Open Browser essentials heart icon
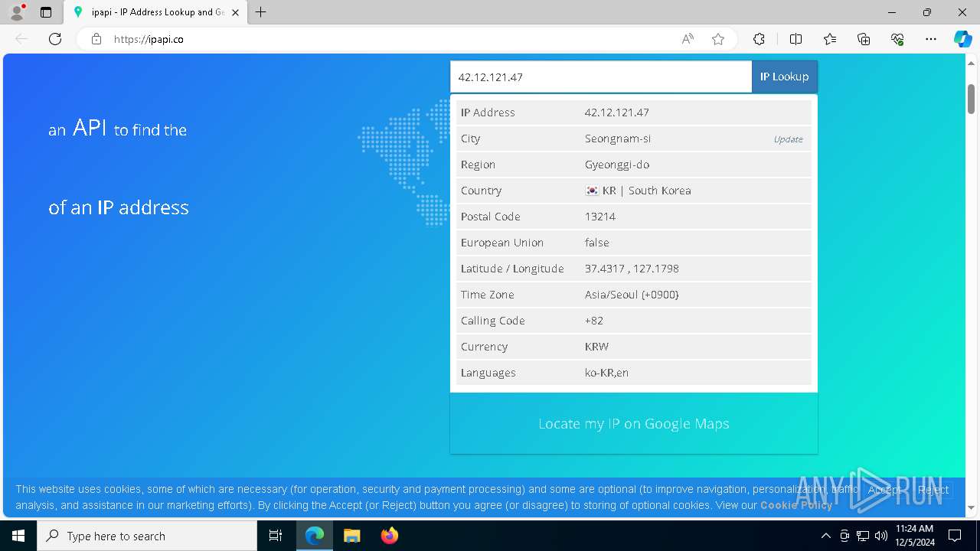The width and height of the screenshot is (980, 551). click(897, 39)
